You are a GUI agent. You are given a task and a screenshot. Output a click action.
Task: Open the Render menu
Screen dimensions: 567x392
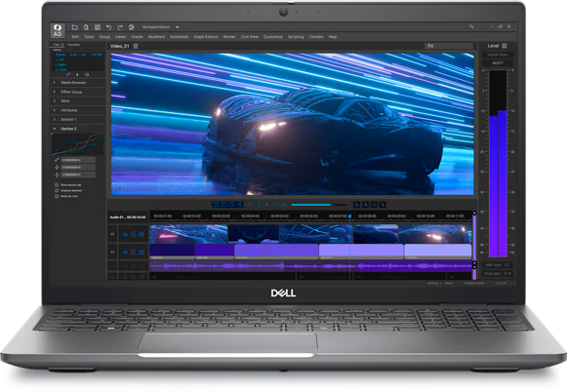(229, 37)
